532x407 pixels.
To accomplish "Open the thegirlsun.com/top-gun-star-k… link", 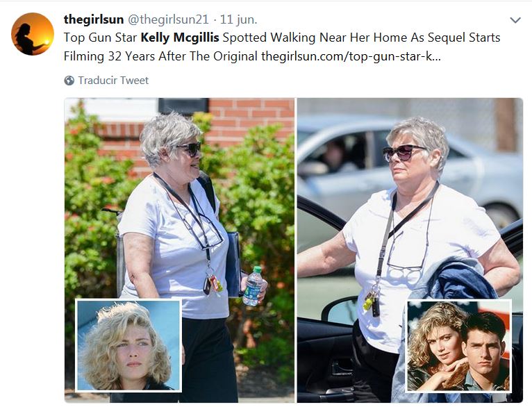I will point(351,56).
